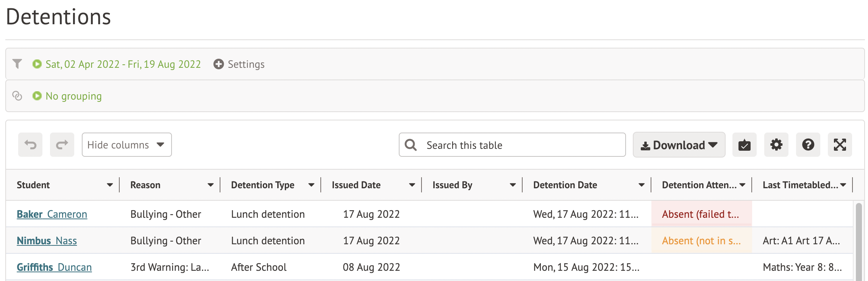The height and width of the screenshot is (281, 868).
Task: Expand table to fullscreen view
Action: (x=840, y=145)
